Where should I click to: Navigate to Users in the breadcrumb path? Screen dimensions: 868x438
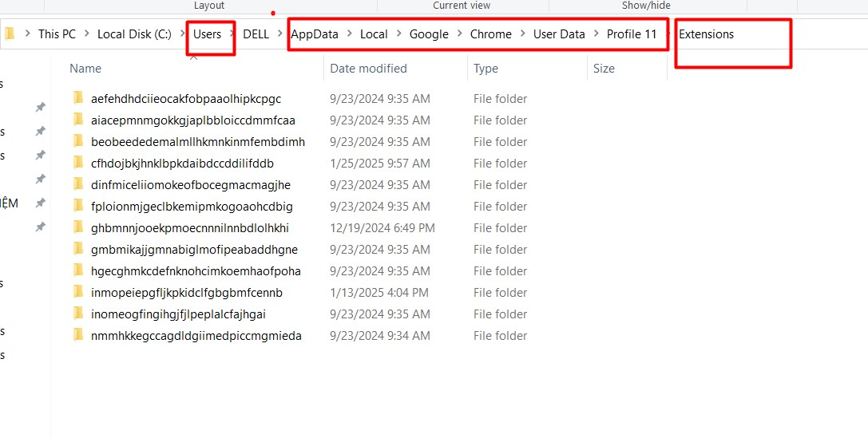click(208, 34)
